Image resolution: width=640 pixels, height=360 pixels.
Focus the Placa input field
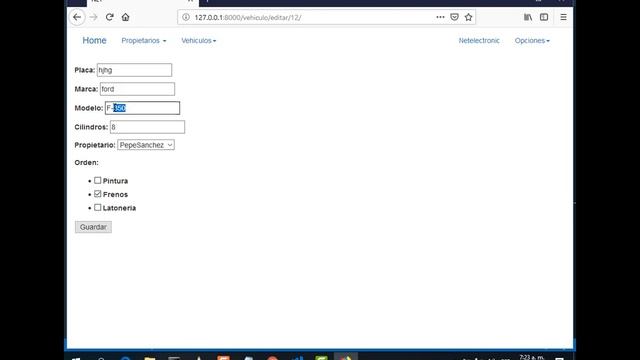134,70
